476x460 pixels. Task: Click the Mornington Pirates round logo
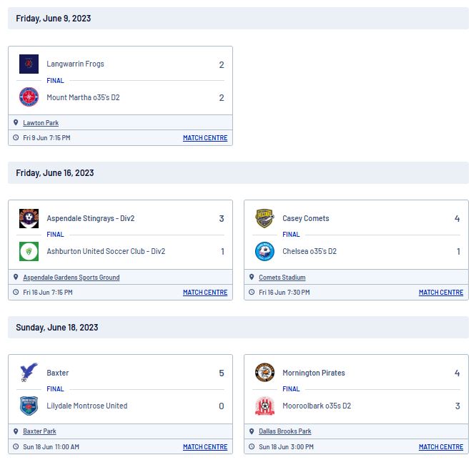[264, 373]
